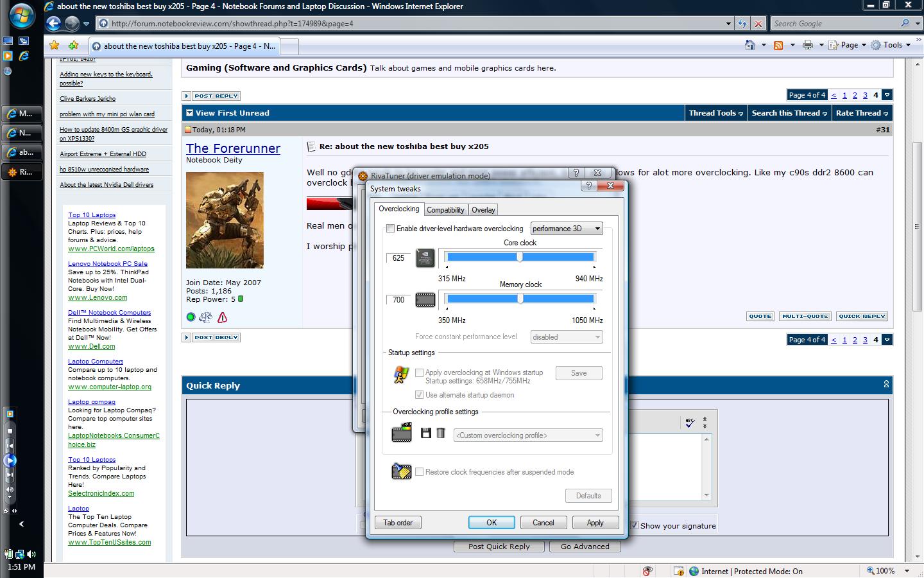Switch to the Compatibility tab

[445, 210]
